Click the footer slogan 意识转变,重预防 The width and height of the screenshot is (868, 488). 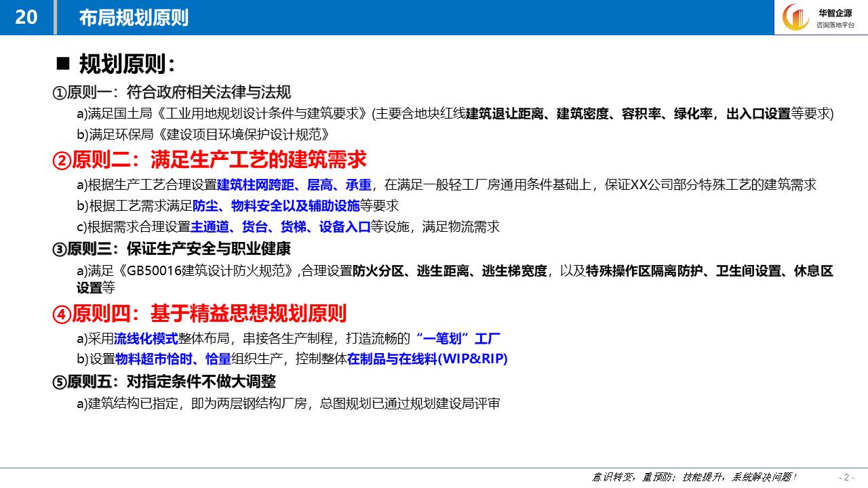tap(633, 477)
